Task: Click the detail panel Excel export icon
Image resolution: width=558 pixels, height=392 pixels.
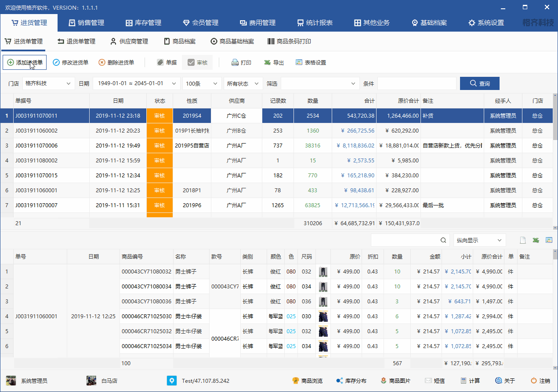Action: pyautogui.click(x=536, y=240)
